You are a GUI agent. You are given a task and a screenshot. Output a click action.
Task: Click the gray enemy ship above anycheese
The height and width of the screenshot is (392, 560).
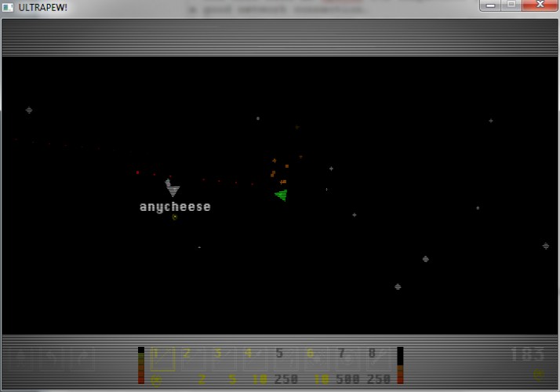172,188
